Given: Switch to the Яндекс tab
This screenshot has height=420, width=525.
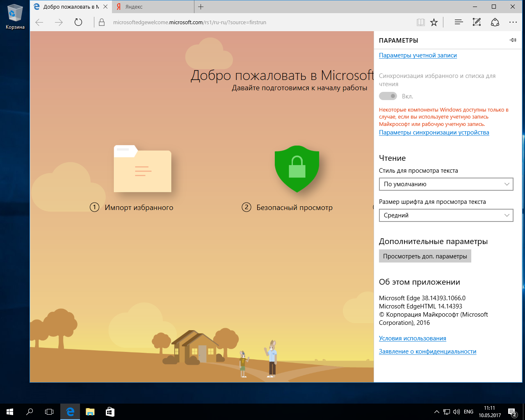Looking at the screenshot, I should tap(153, 7).
